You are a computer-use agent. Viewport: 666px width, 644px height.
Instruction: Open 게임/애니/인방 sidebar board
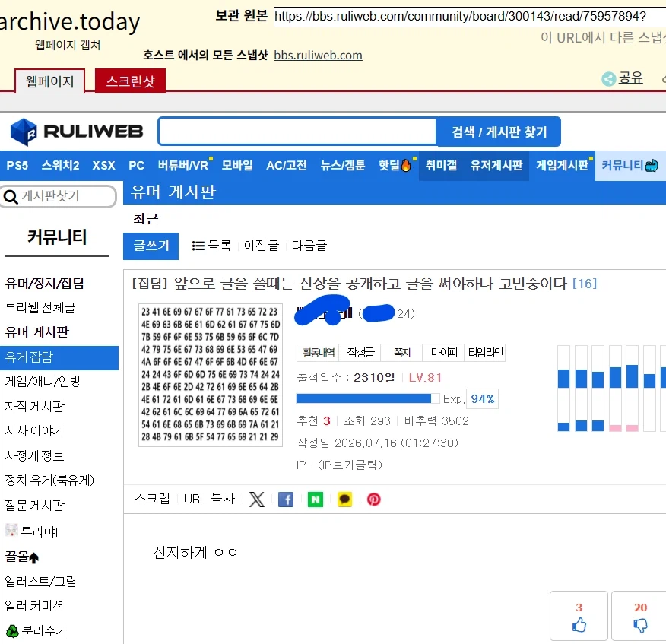point(43,381)
